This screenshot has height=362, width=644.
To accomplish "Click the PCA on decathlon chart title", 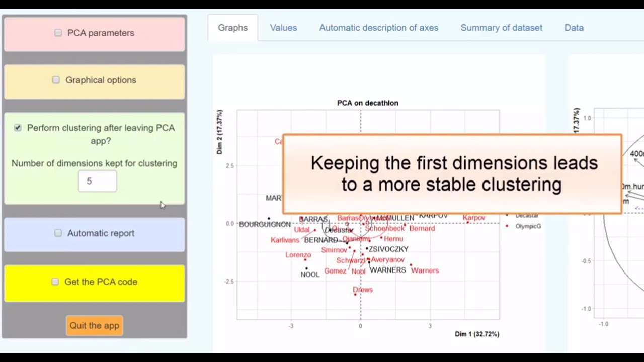I will pos(368,103).
